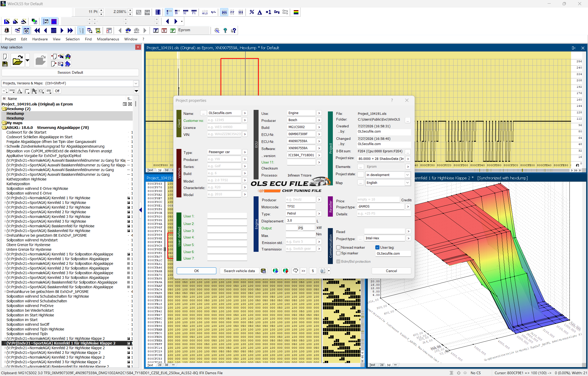Click into the Motorcode field showing TFSI
Image resolution: width=588 pixels, height=376 pixels.
[301, 206]
